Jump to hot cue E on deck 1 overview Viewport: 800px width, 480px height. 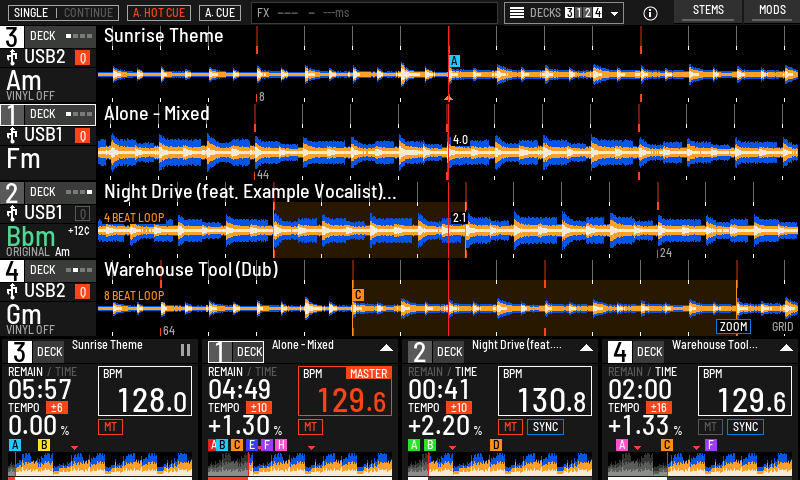251,445
